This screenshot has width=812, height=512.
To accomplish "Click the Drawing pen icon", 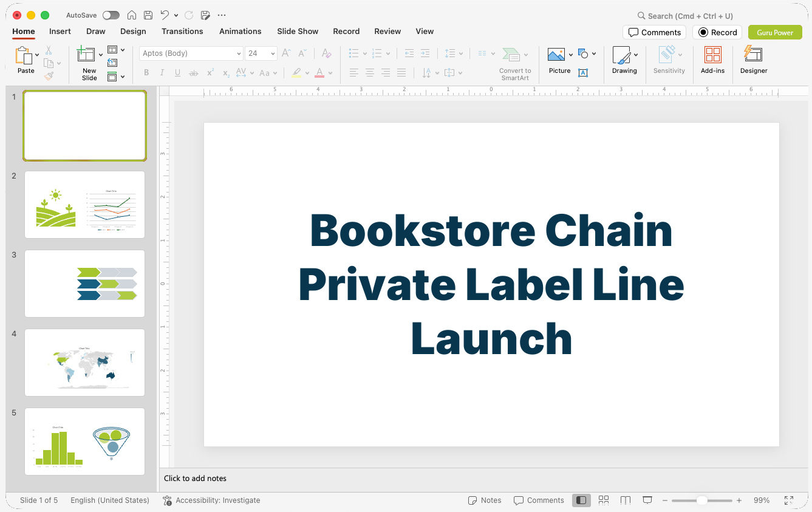I will pos(621,55).
